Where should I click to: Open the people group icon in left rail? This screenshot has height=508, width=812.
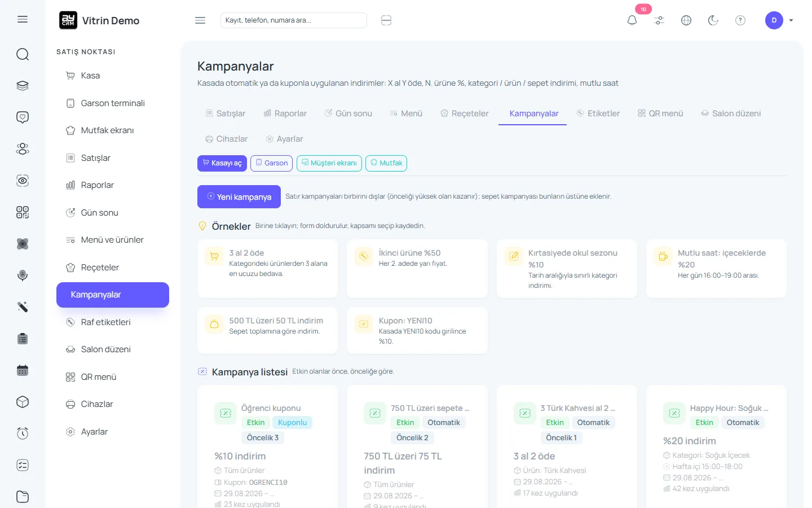23,149
